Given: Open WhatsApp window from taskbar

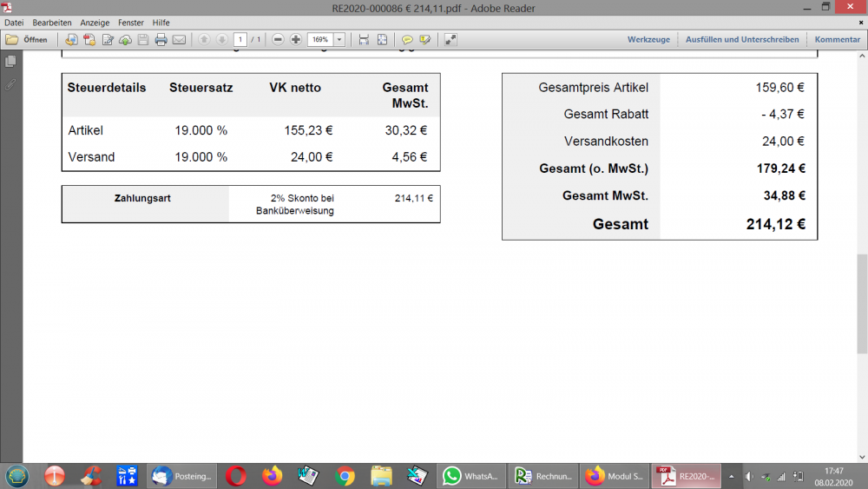Looking at the screenshot, I should point(471,476).
